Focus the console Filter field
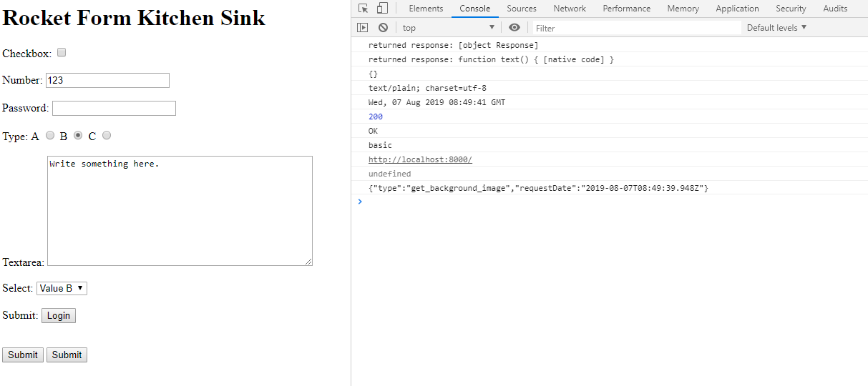Screen dimensions: 868x386 [x=637, y=28]
